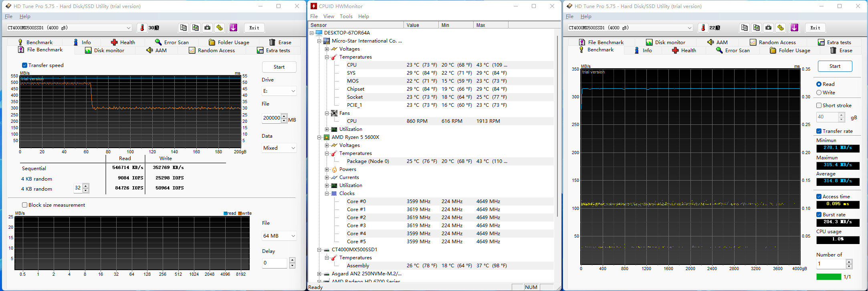Click the options gear icon in left HD Tune toolbar
Viewport: 868px width, 291px height.
[x=219, y=28]
